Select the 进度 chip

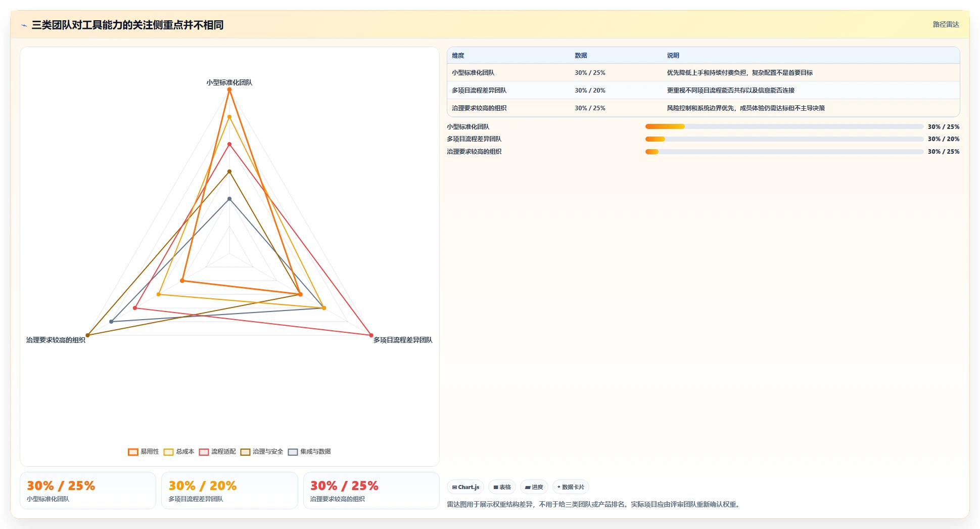534,487
